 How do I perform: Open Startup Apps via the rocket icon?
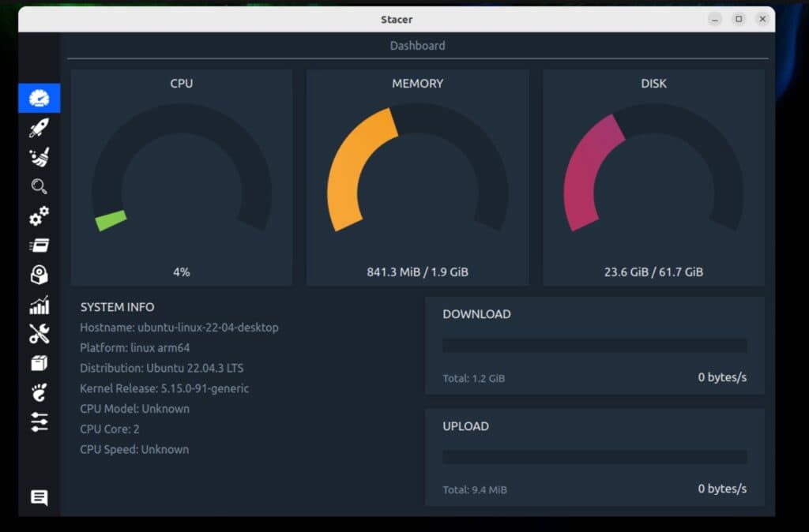point(38,127)
